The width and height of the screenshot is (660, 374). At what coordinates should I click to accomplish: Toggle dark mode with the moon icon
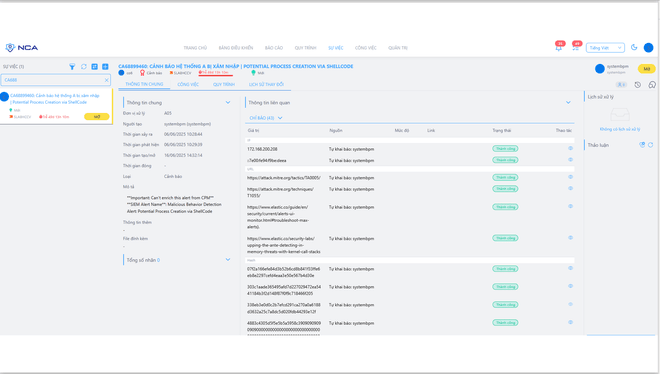634,47
